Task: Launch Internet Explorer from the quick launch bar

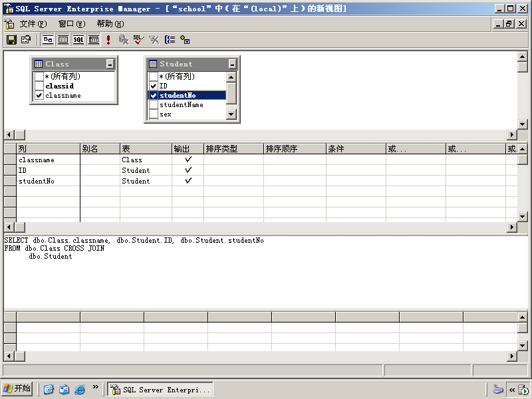Action: [80, 389]
